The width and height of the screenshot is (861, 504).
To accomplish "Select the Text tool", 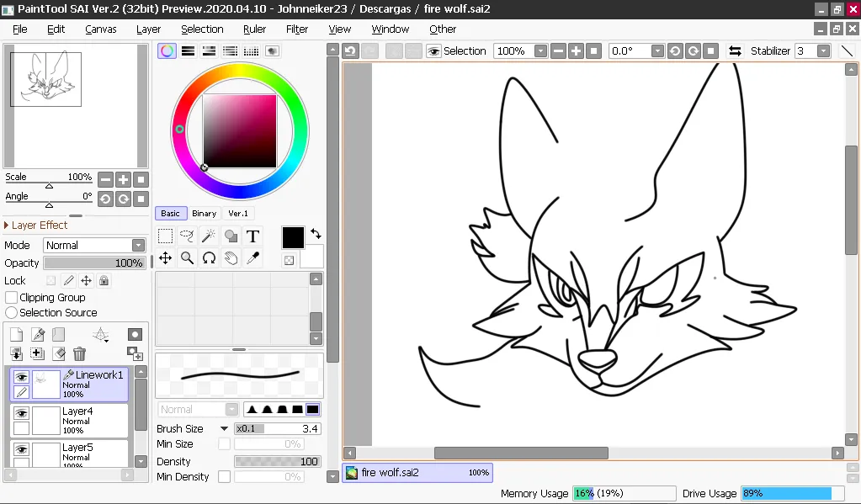I will point(252,236).
